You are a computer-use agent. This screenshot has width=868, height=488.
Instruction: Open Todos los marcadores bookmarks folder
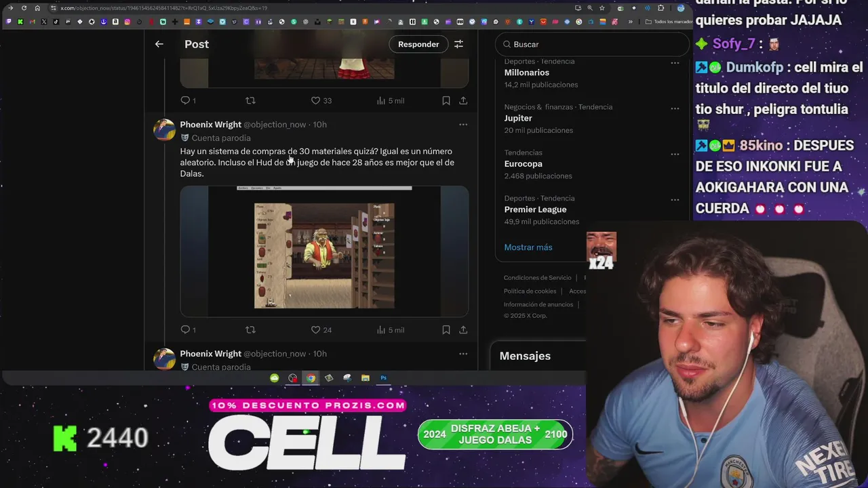[669, 22]
